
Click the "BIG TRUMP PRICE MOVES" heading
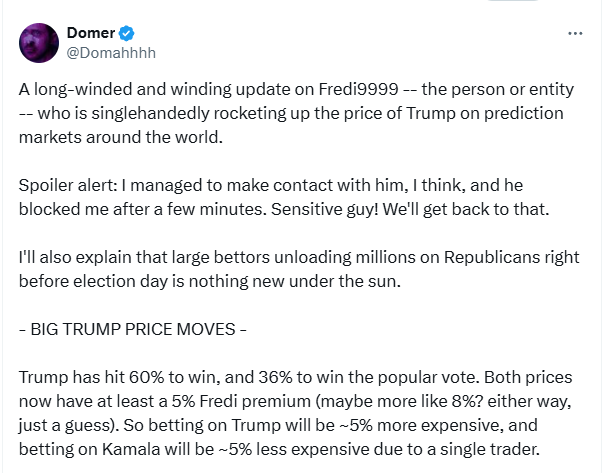(x=134, y=329)
